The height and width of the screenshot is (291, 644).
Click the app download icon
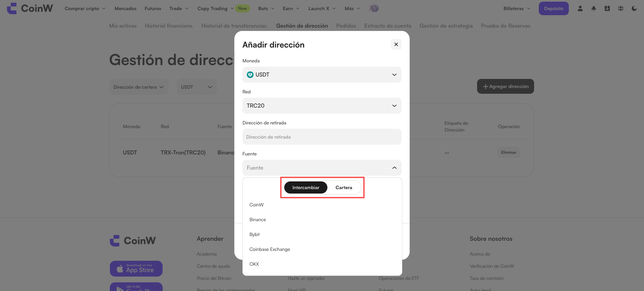pos(607,8)
